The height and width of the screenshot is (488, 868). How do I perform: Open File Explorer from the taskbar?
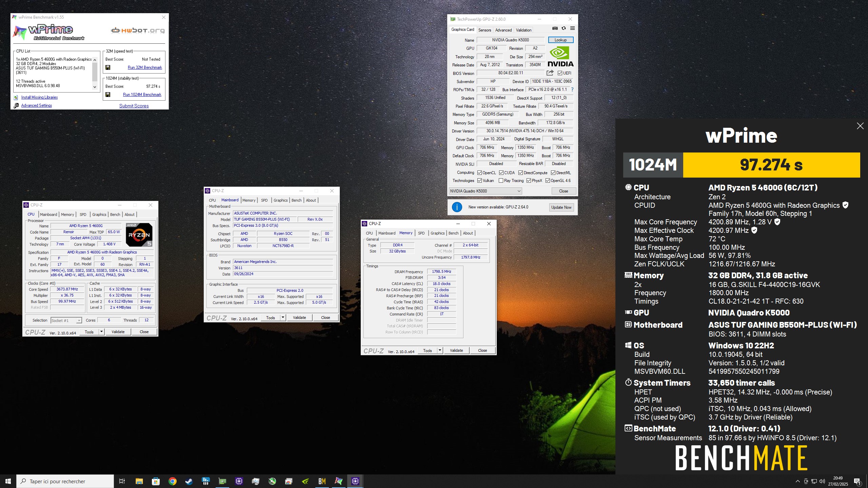pos(139,481)
